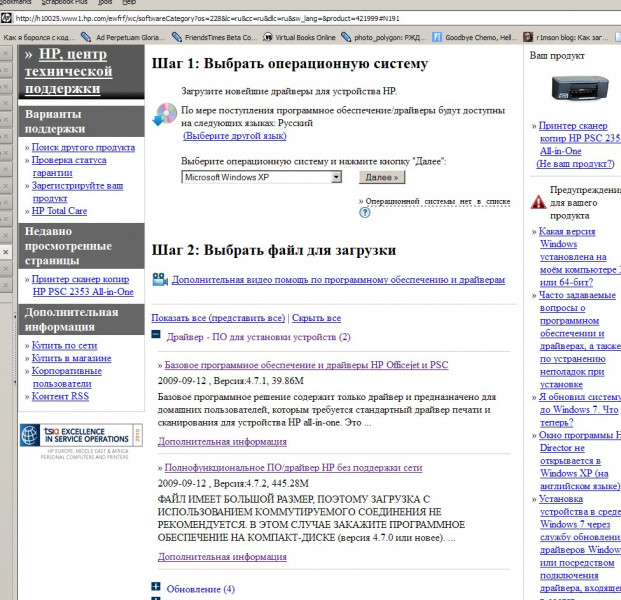Open the operating system dropdown arrow
Image resolution: width=621 pixels, height=600 pixels.
336,177
